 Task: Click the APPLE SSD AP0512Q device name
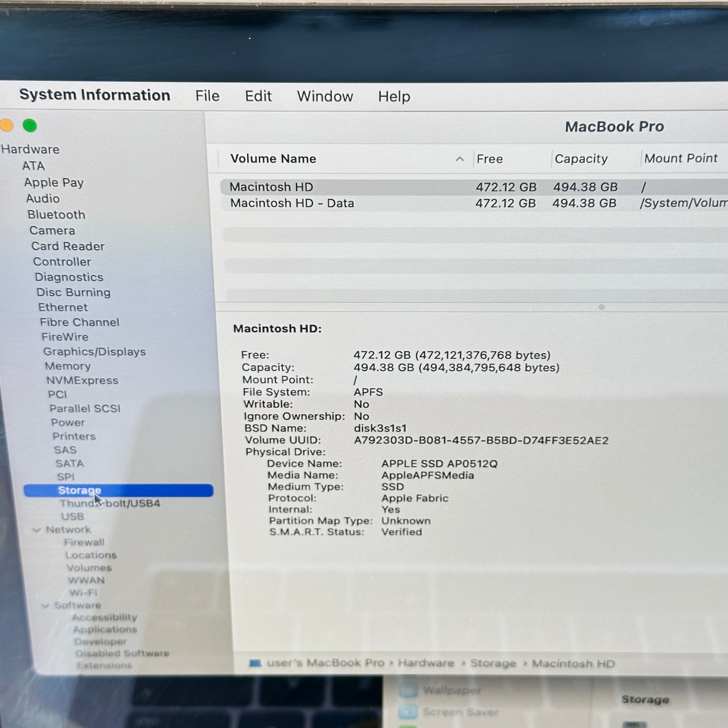(439, 464)
